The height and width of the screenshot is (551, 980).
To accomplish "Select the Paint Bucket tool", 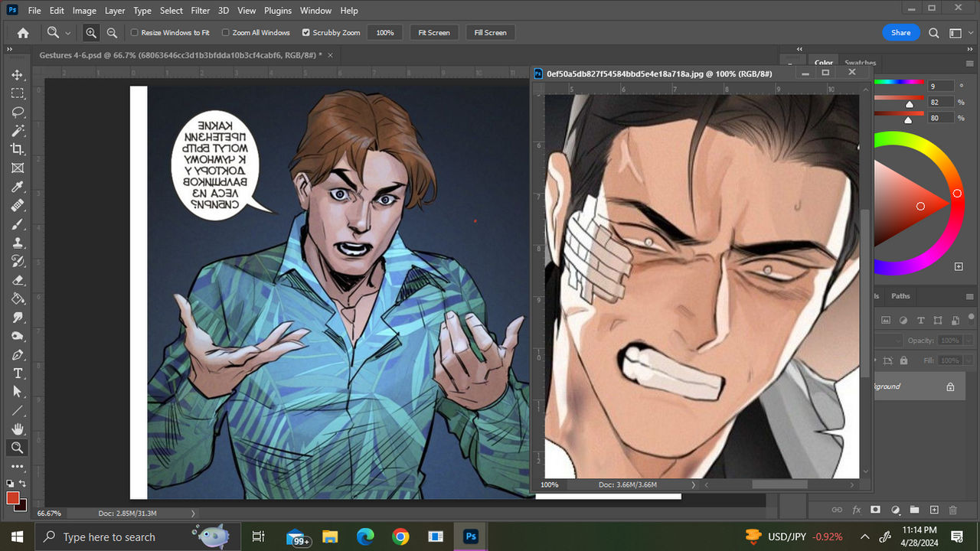I will 18,298.
